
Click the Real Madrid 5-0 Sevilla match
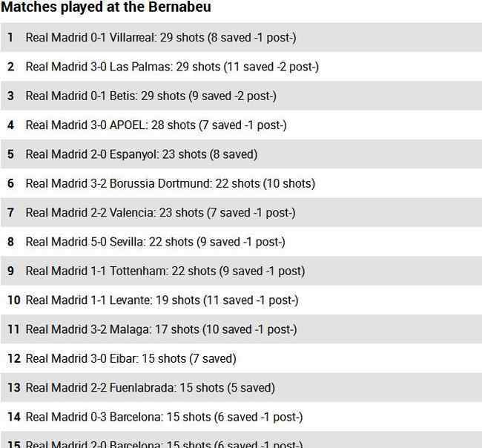point(155,242)
